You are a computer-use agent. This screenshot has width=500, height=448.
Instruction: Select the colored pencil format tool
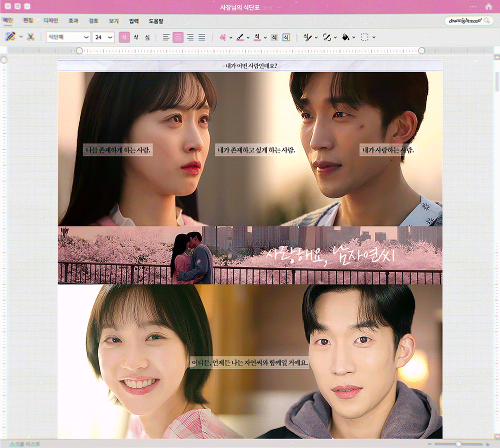10,36
